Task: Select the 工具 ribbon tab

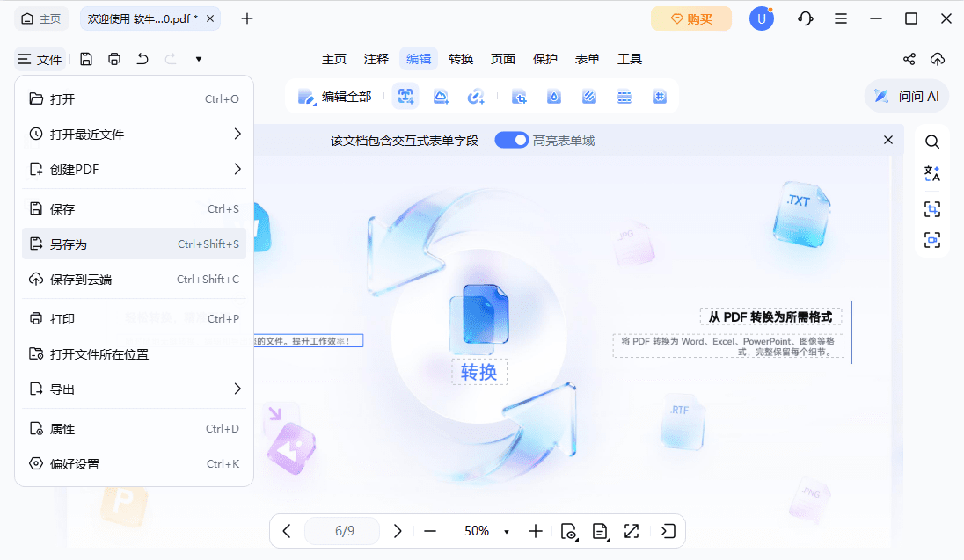Action: coord(630,59)
